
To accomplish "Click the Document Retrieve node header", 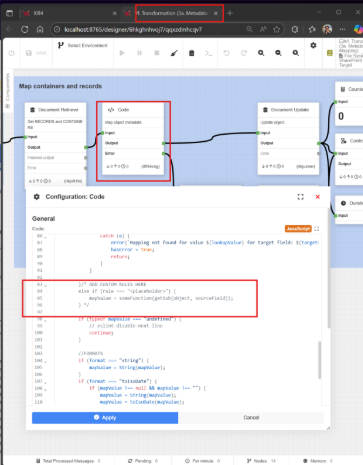I will (56, 110).
